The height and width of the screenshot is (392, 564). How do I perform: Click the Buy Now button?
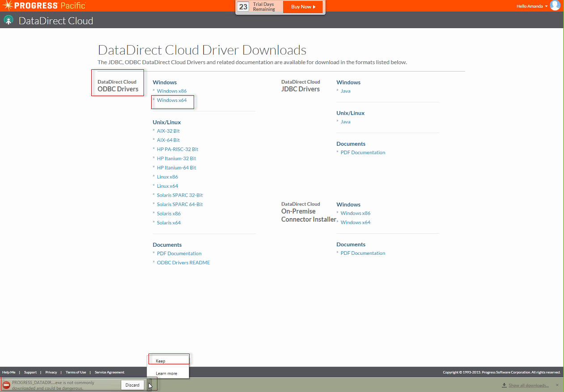pos(303,7)
